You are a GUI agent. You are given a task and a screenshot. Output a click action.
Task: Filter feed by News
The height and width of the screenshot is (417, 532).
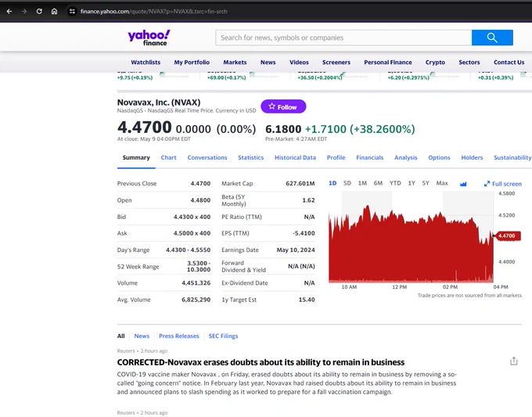(142, 336)
